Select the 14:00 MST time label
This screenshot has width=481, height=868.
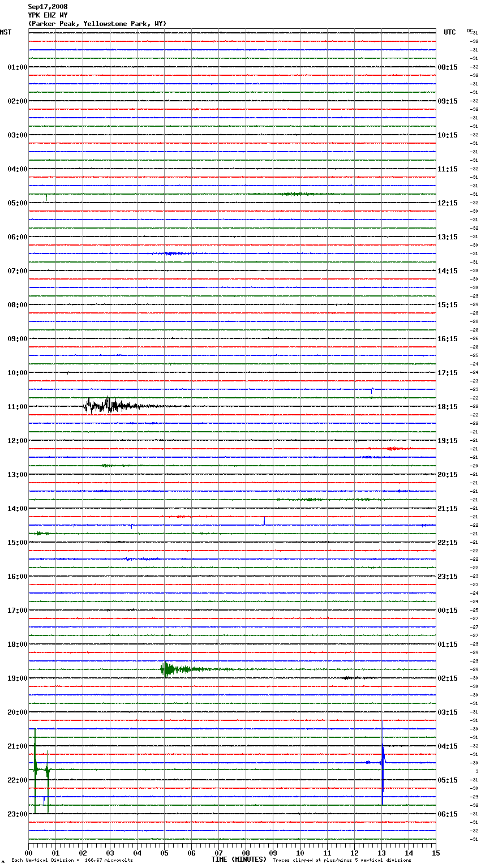coord(18,509)
